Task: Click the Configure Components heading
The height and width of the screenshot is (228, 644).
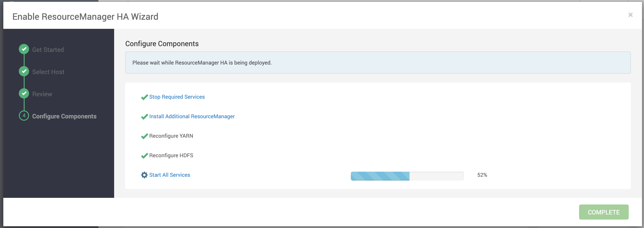Action: [162, 43]
